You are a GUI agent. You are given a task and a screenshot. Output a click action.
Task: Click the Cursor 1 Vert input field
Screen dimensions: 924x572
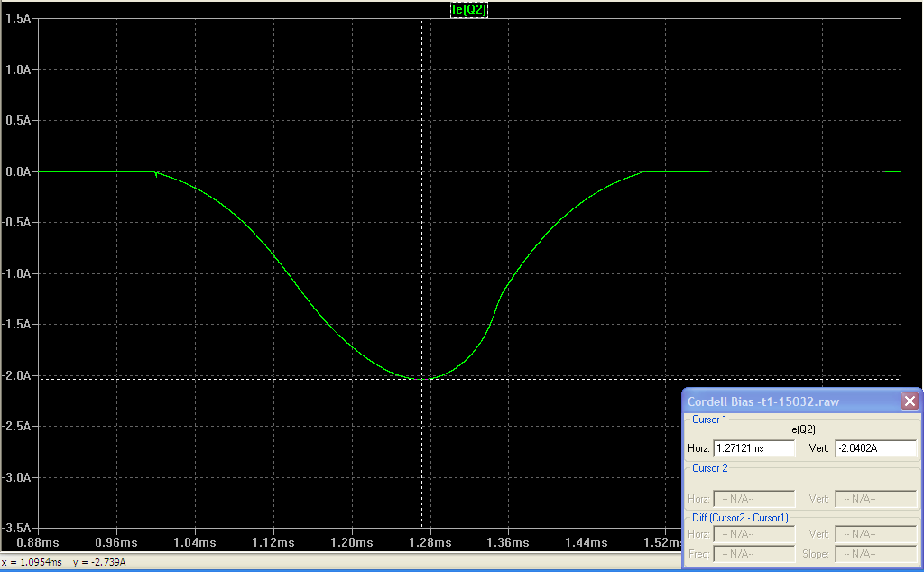coord(875,448)
